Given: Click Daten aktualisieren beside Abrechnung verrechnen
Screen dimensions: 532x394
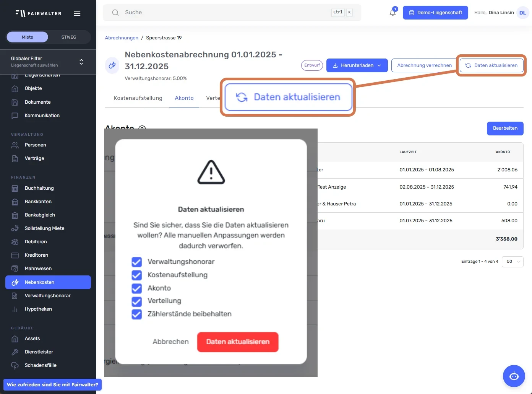Looking at the screenshot, I should (491, 65).
